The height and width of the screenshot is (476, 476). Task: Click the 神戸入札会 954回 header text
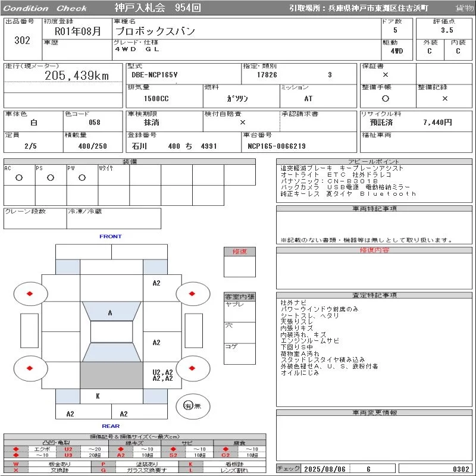(x=158, y=8)
